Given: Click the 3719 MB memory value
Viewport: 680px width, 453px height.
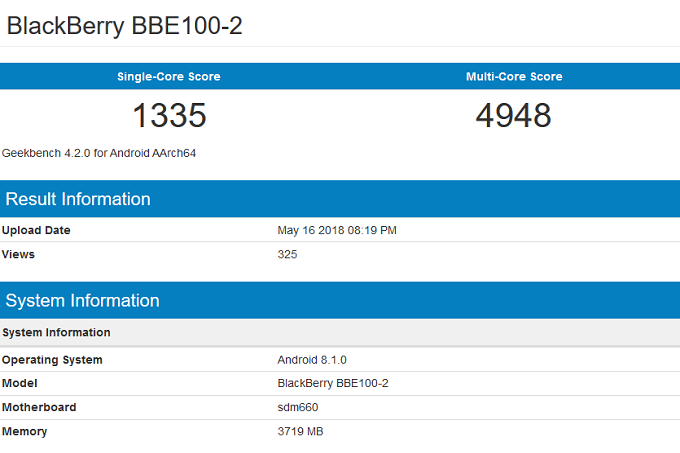Looking at the screenshot, I should [300, 432].
